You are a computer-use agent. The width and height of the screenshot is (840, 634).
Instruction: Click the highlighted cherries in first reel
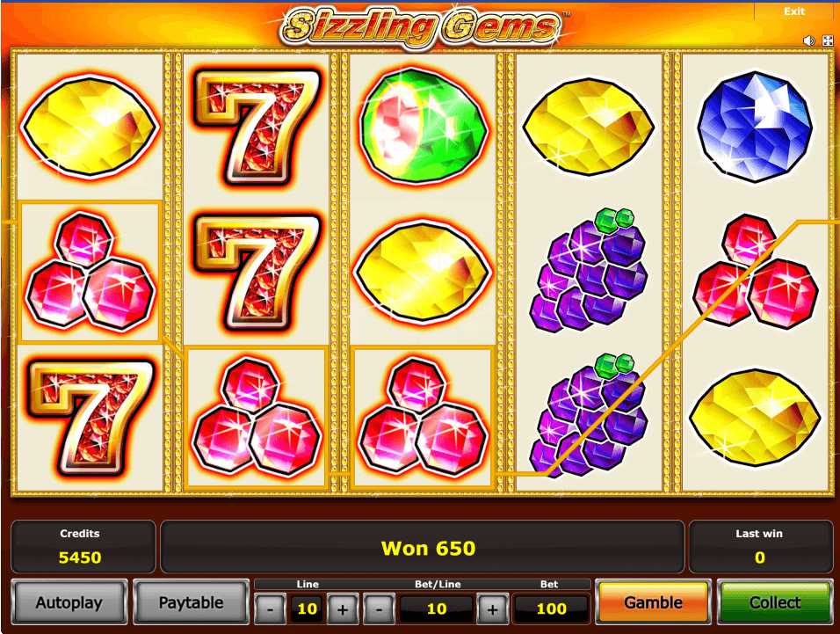coord(91,271)
